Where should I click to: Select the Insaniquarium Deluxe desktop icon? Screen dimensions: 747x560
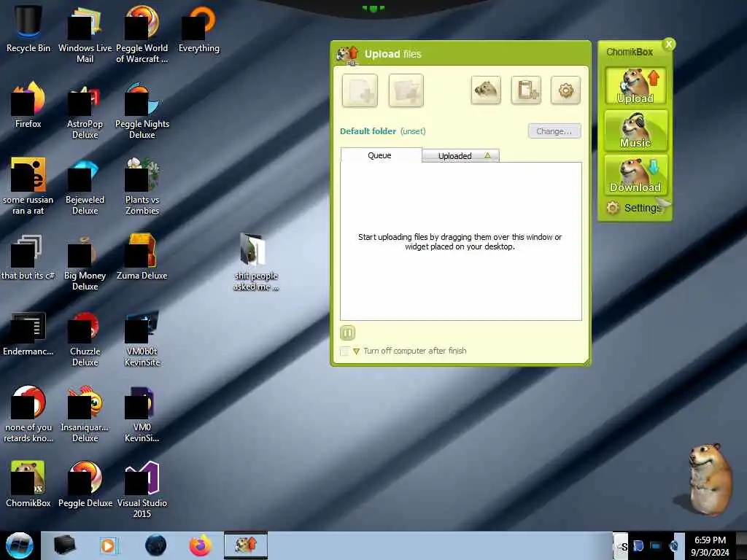point(85,413)
